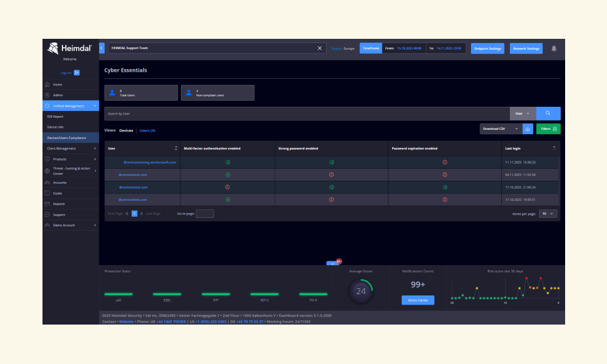
Task: Click the Website link in the footer
Action: click(126, 322)
